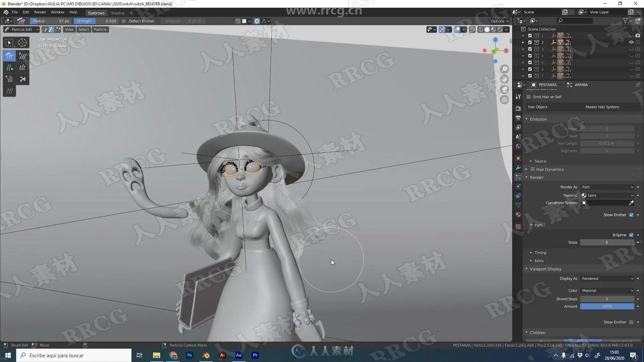Image resolution: width=644 pixels, height=362 pixels.
Task: Select the Cut hair scissors tool
Action: pos(22,79)
